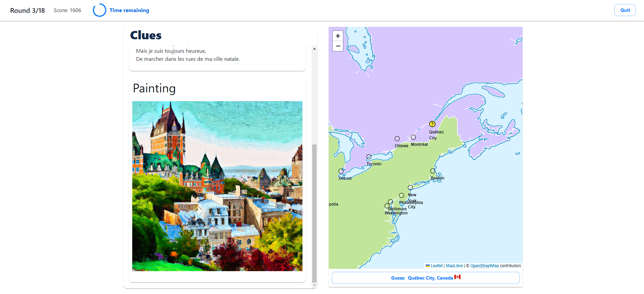644x294 pixels.
Task: Open the Leaflet attribution link
Action: coord(434,266)
